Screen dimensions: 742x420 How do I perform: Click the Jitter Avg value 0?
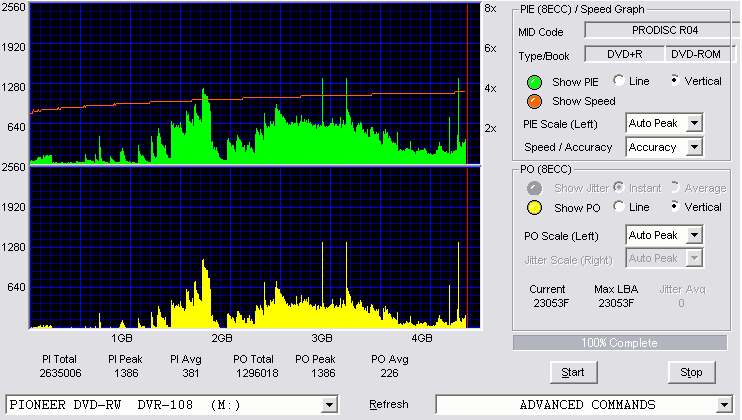681,303
